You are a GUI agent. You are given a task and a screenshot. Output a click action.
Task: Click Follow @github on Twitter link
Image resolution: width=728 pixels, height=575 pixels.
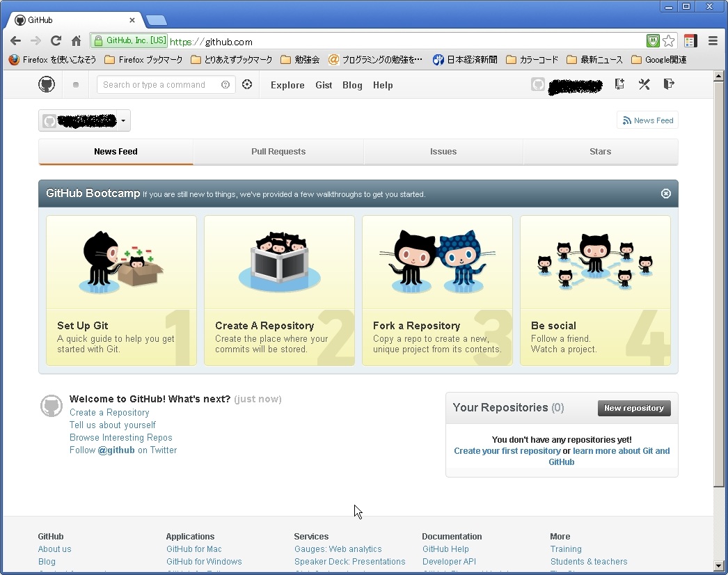123,450
